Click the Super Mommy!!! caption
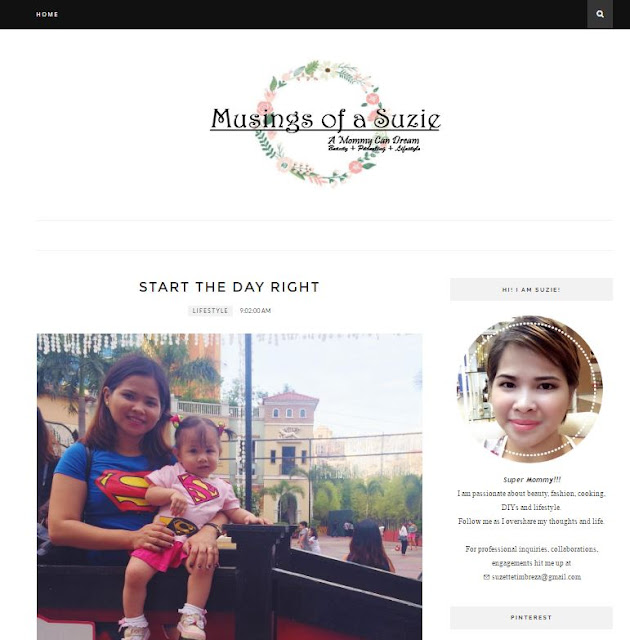630x640 pixels. pos(532,480)
